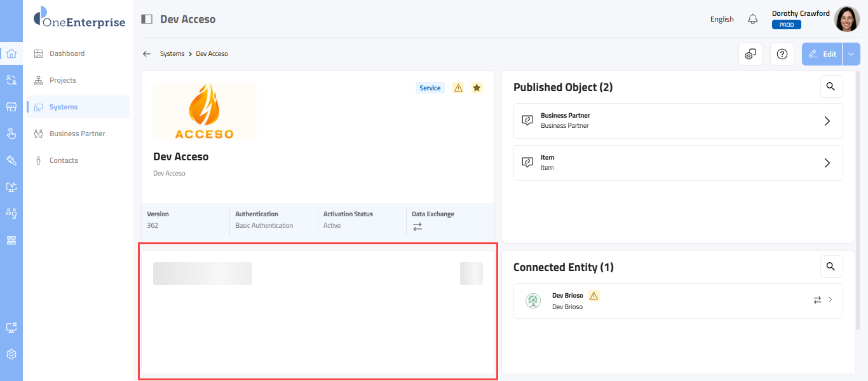
Task: Expand the Edit button dropdown arrow
Action: 851,54
